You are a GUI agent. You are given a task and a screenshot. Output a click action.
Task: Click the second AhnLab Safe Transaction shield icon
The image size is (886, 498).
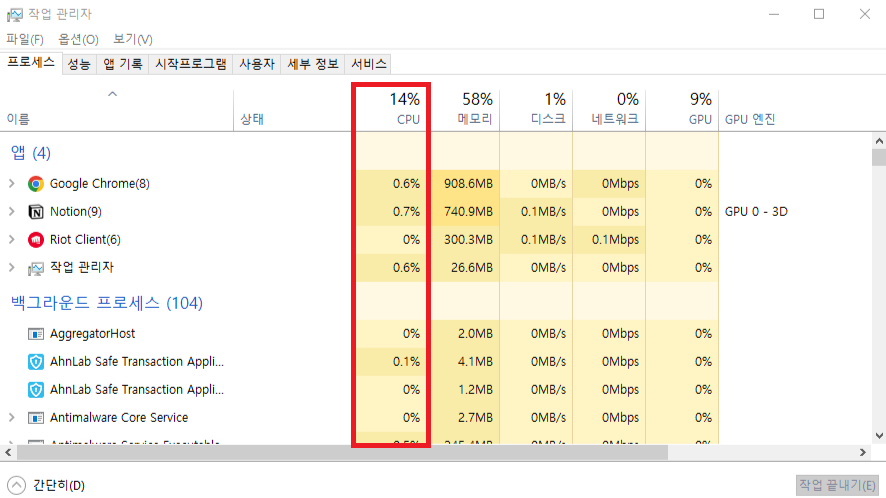(x=36, y=390)
